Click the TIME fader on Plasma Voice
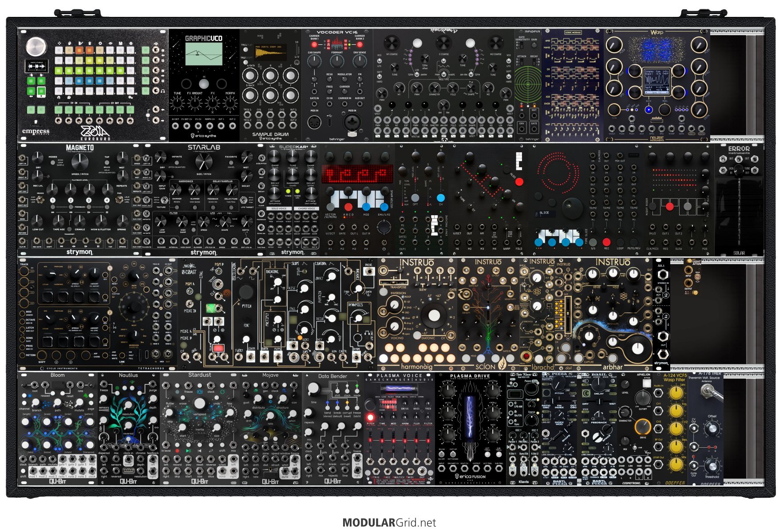 382,440
